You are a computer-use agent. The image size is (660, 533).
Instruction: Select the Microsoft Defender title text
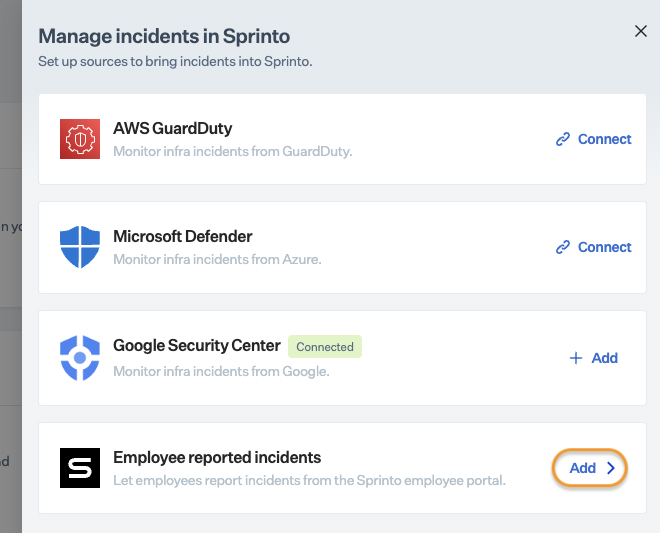click(183, 236)
